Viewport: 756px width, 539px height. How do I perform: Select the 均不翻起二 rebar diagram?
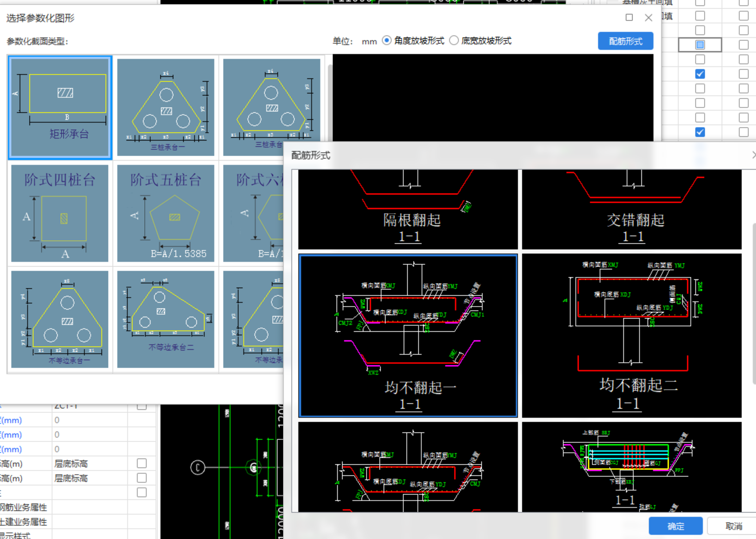tap(632, 335)
